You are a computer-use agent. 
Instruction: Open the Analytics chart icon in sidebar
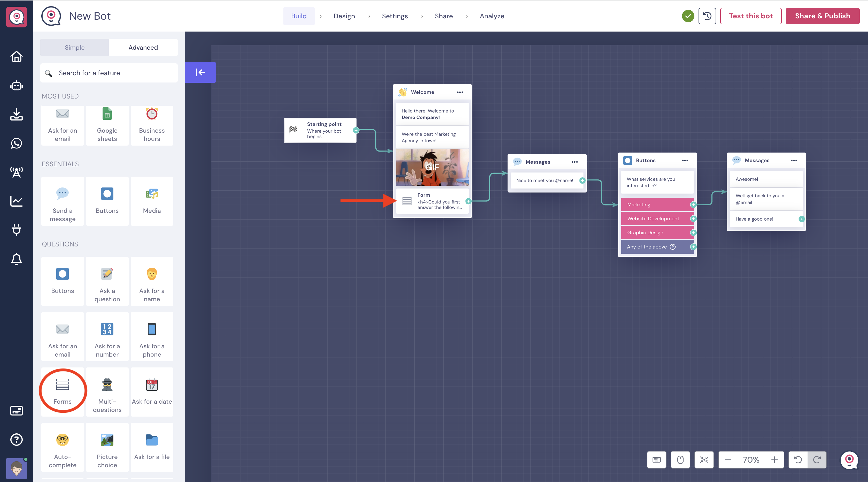point(16,201)
